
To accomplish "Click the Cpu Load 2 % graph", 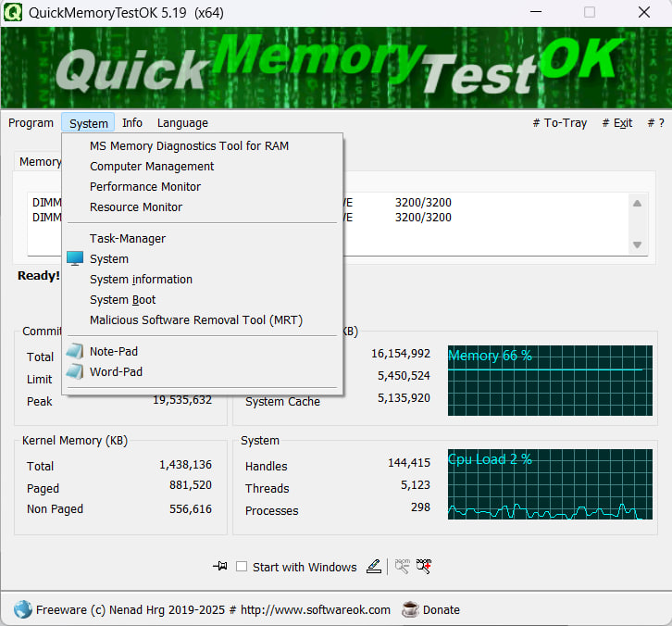I will click(x=550, y=484).
